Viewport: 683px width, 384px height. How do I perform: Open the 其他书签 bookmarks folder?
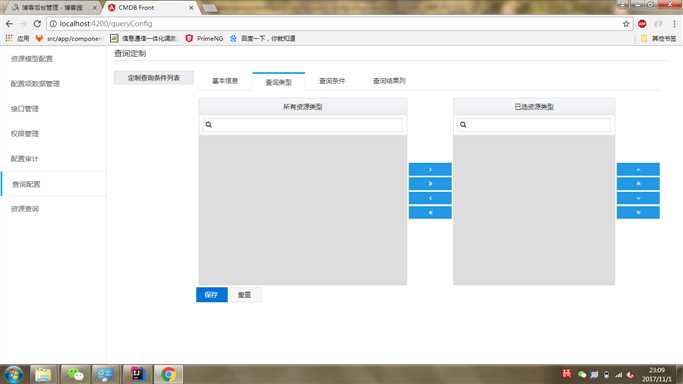(658, 38)
